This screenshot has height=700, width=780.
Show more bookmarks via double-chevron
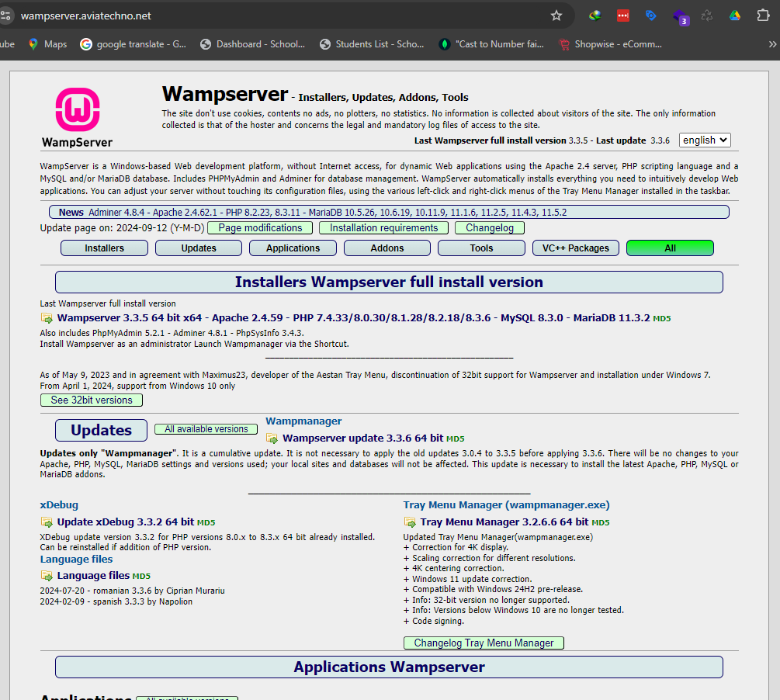(x=772, y=44)
